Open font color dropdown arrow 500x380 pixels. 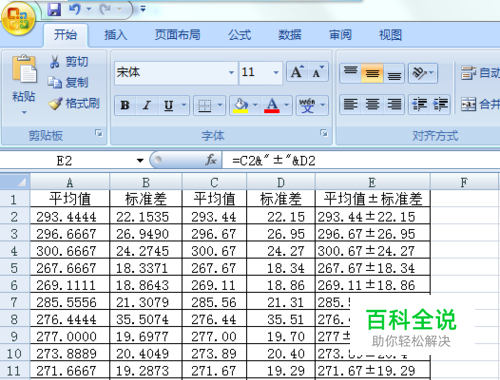287,105
